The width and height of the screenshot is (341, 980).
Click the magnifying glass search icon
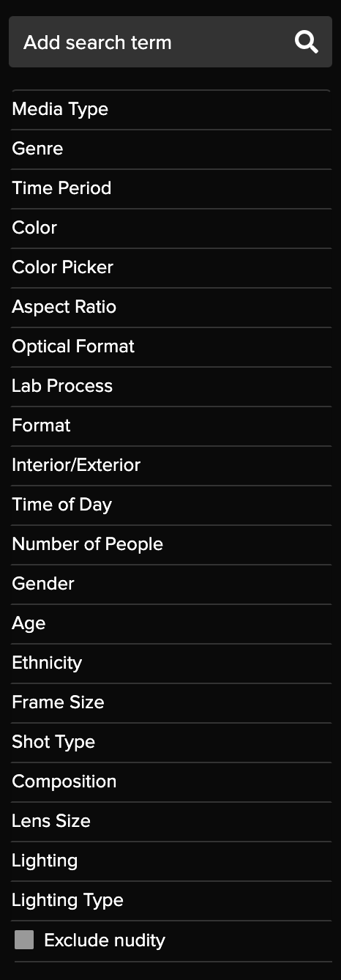(x=307, y=42)
